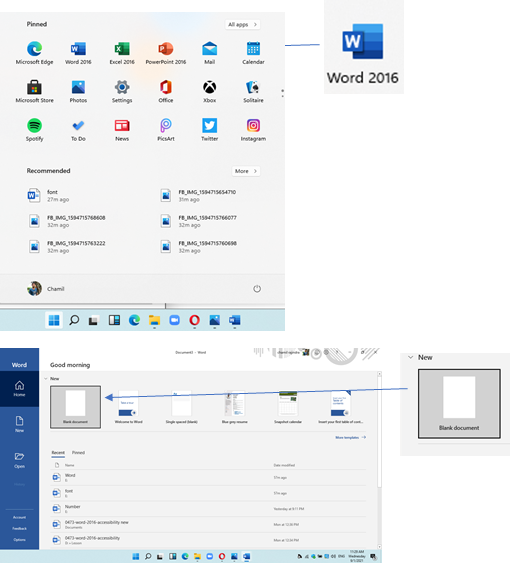
Task: Open the recent document named Number
Action: [x=208, y=509]
